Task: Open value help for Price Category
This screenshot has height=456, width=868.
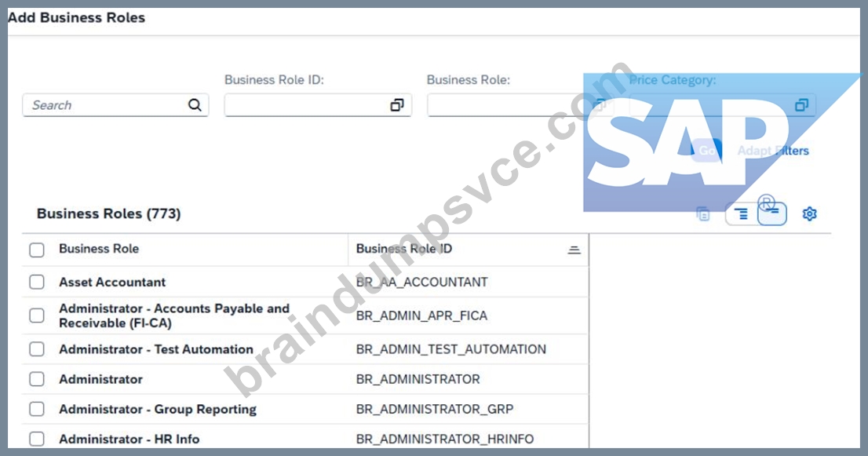Action: 801,105
